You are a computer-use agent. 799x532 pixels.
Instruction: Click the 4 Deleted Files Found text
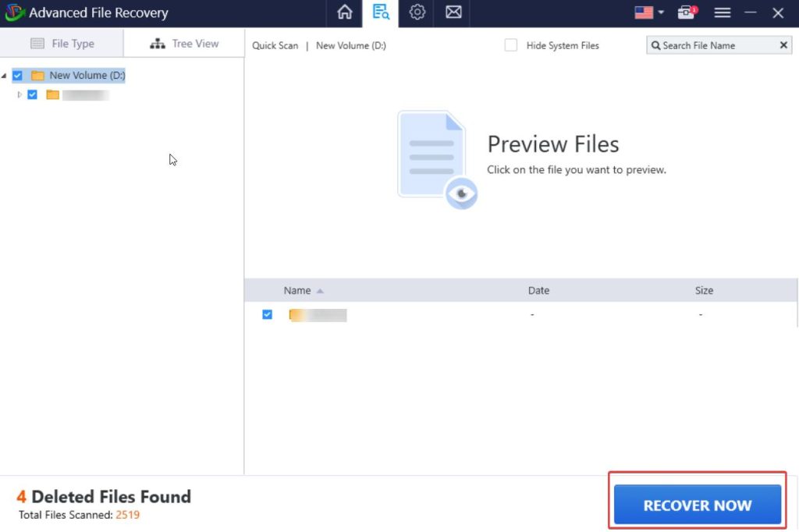point(104,496)
